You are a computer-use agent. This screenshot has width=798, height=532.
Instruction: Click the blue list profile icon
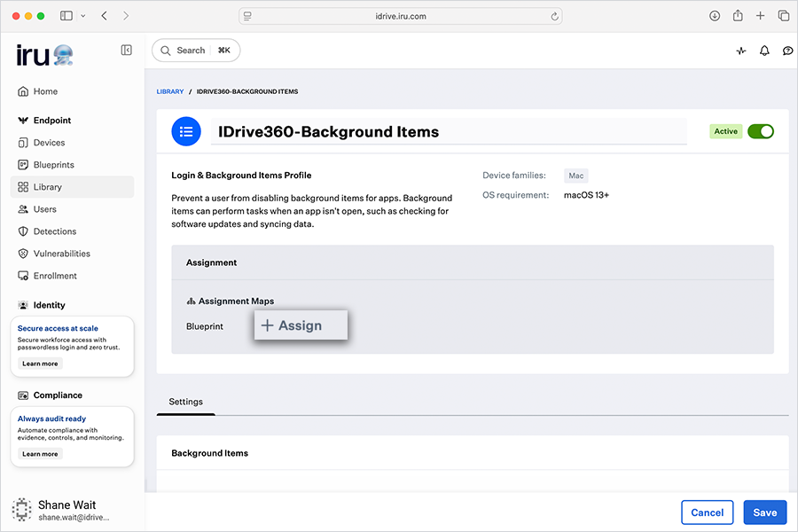tap(186, 132)
